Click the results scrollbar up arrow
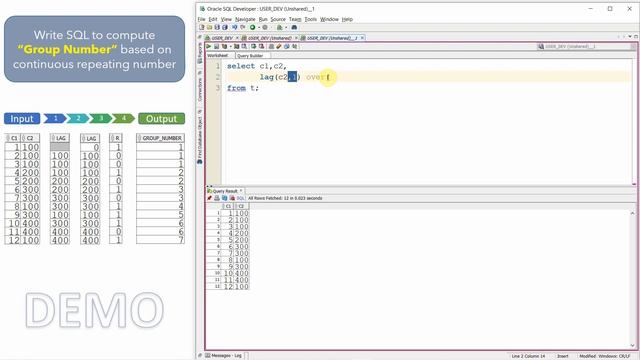The image size is (640, 360). pyautogui.click(x=633, y=213)
